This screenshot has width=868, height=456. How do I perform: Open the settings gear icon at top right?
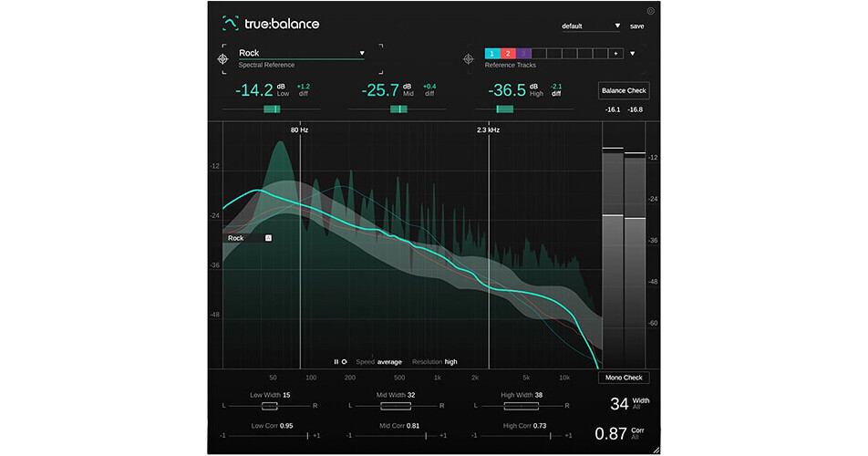(x=650, y=11)
